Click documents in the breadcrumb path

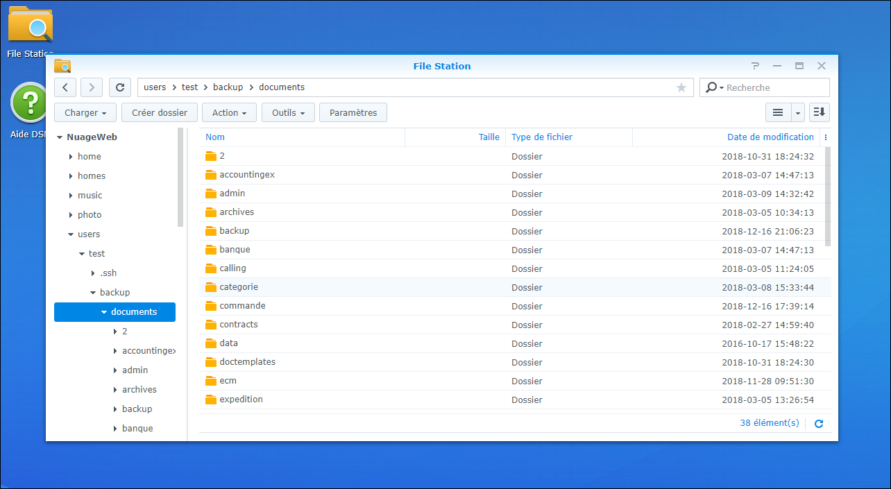click(x=282, y=87)
